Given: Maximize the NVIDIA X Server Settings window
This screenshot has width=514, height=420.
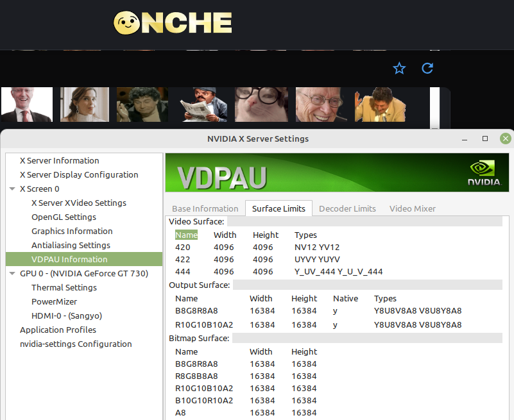Looking at the screenshot, I should tap(485, 139).
